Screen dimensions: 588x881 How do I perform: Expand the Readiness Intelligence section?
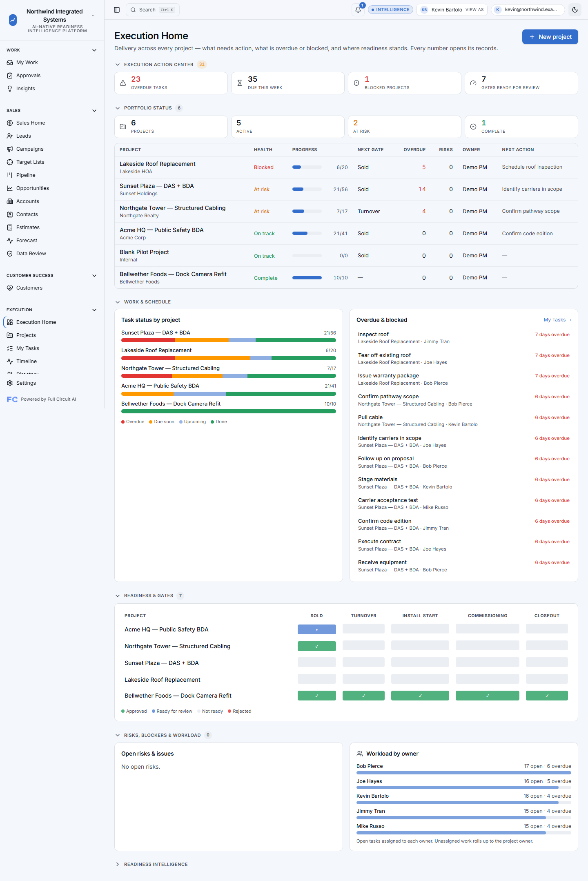118,864
